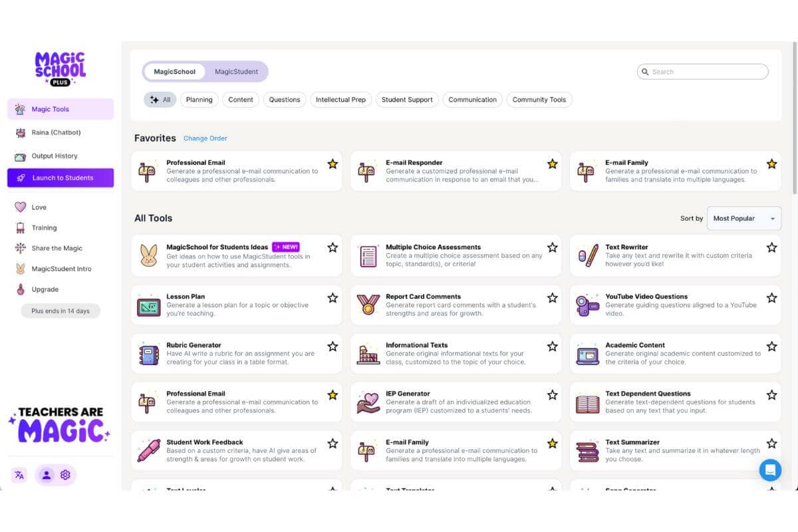Click the Rubric Generator notebook icon
Viewport: 798px width, 532px height.
(149, 354)
